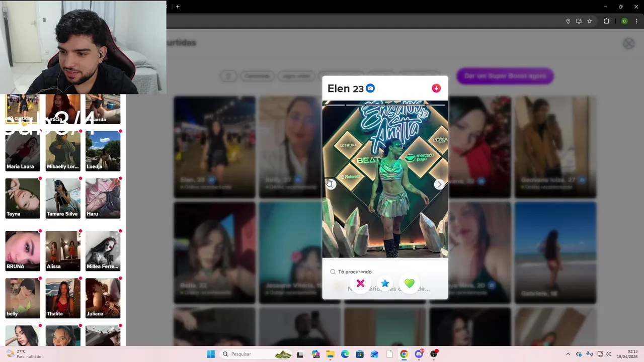The image size is (644, 362).
Task: Click the Dar um Super Boost agora button
Action: click(505, 76)
